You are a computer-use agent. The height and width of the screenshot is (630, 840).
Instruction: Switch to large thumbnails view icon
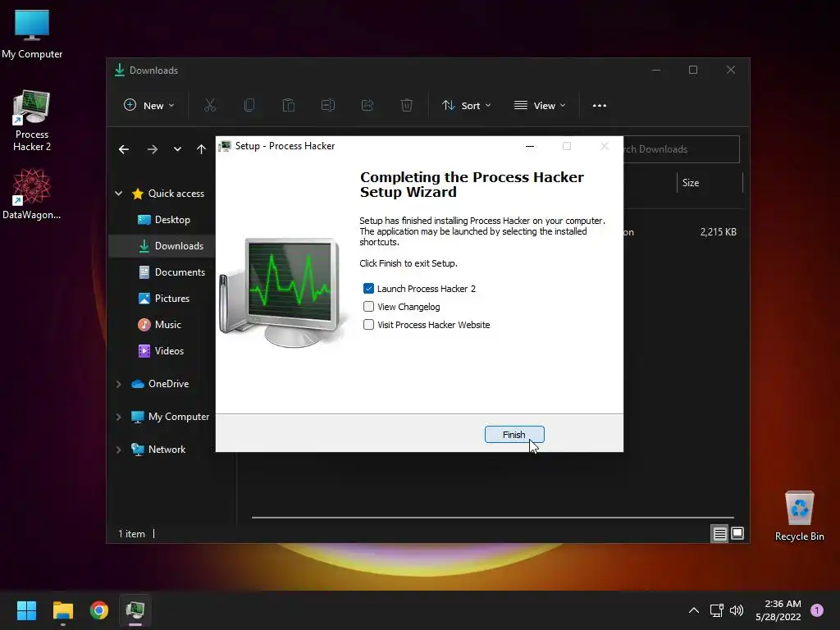click(x=737, y=533)
